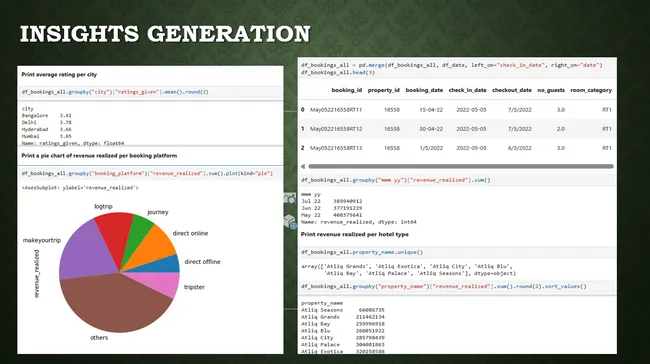650x364 pixels.
Task: Click the Atliq Bay 259996918 row
Action: coord(343,324)
